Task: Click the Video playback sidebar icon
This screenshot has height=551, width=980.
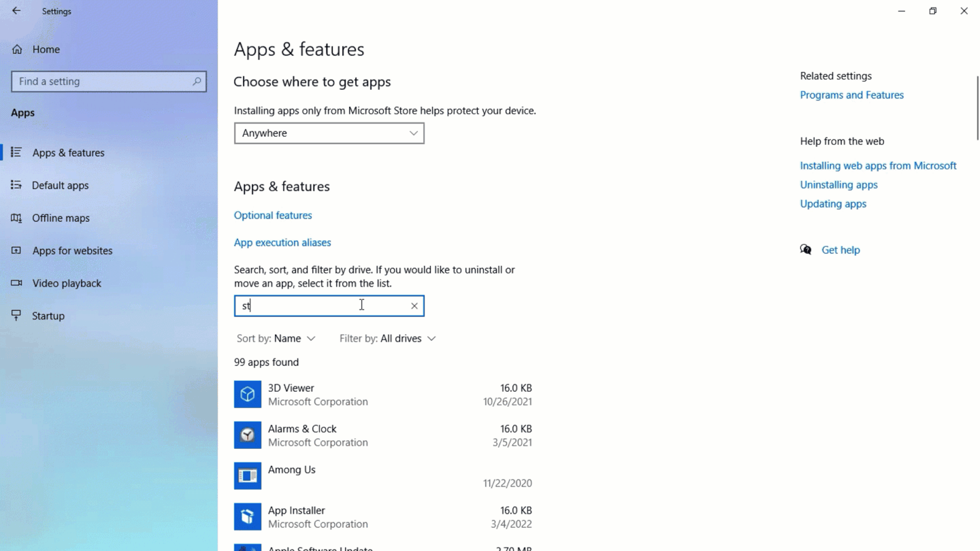Action: click(16, 283)
